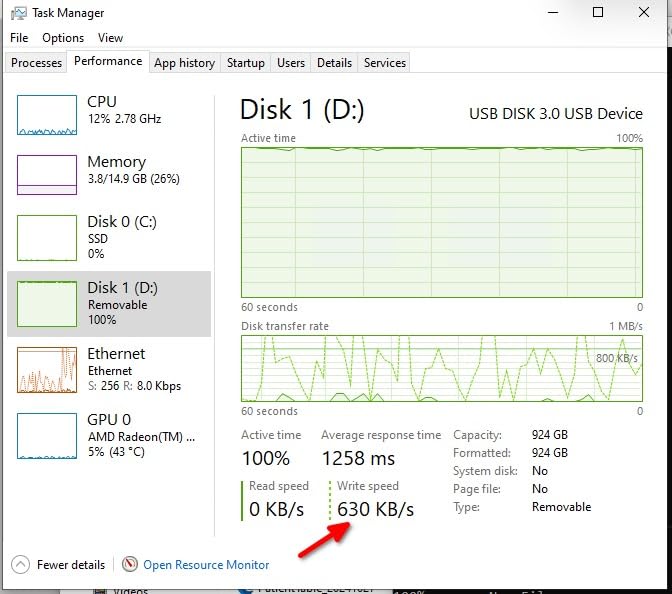672x594 pixels.
Task: Click the 0 KB/s Read speed value
Action: pyautogui.click(x=276, y=509)
